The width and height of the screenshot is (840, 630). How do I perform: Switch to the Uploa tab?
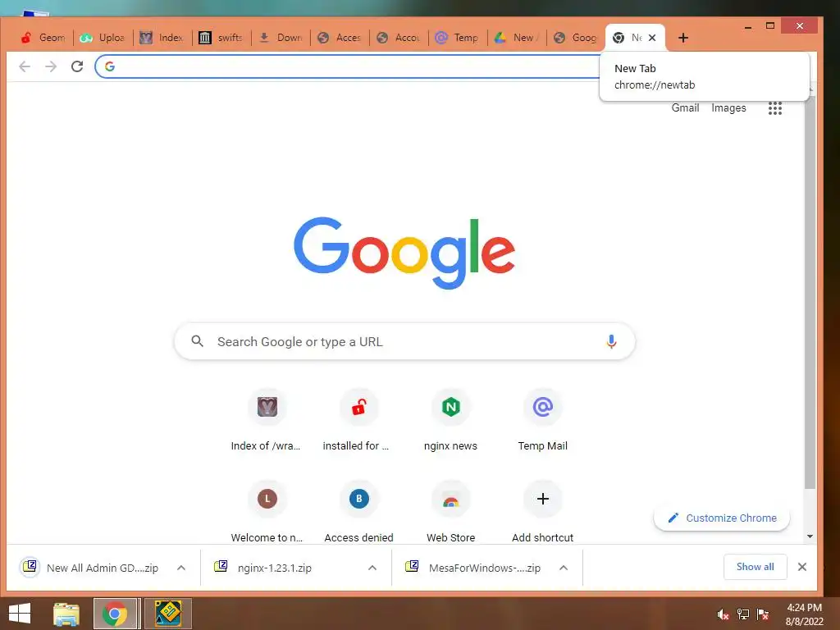(102, 38)
